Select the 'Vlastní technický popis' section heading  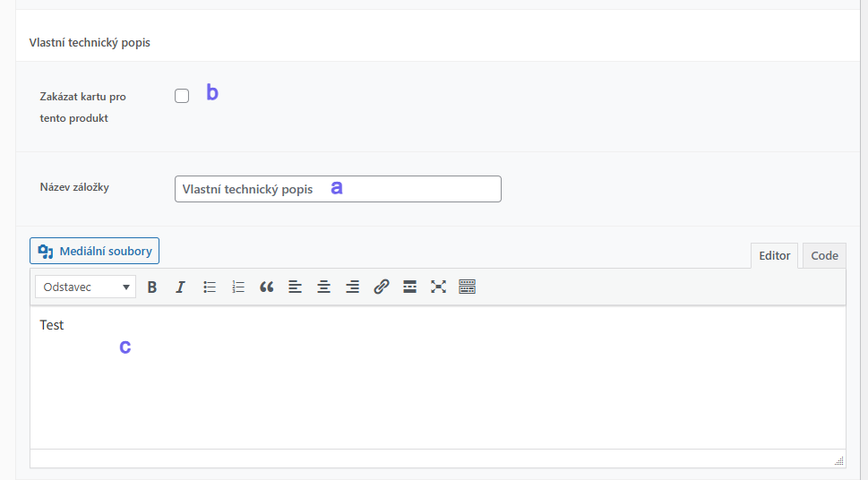pos(90,43)
